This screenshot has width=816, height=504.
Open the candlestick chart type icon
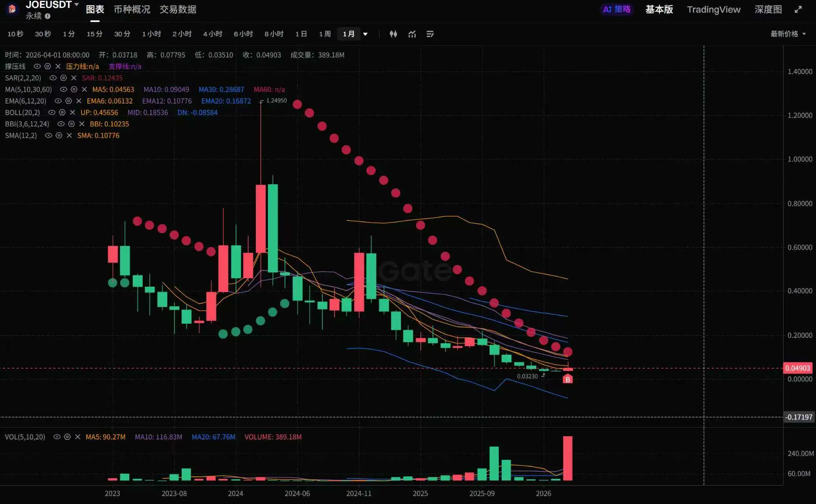click(x=393, y=34)
